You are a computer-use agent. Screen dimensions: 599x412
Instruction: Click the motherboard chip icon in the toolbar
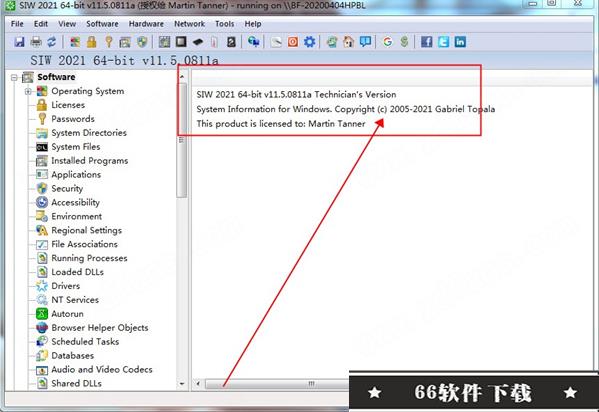point(164,42)
